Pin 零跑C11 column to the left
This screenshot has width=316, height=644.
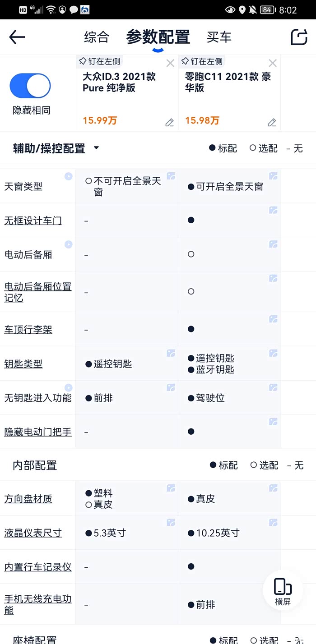tap(201, 61)
